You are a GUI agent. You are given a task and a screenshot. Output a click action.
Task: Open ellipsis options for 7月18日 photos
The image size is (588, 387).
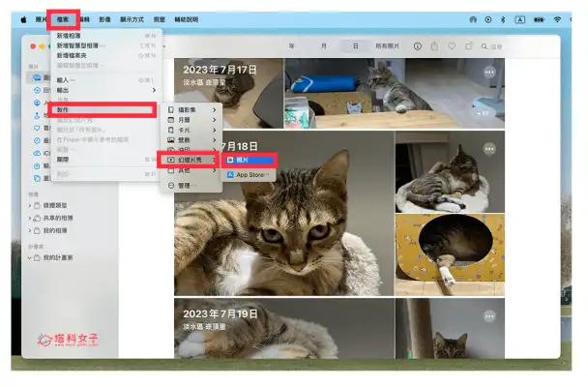[x=489, y=149]
